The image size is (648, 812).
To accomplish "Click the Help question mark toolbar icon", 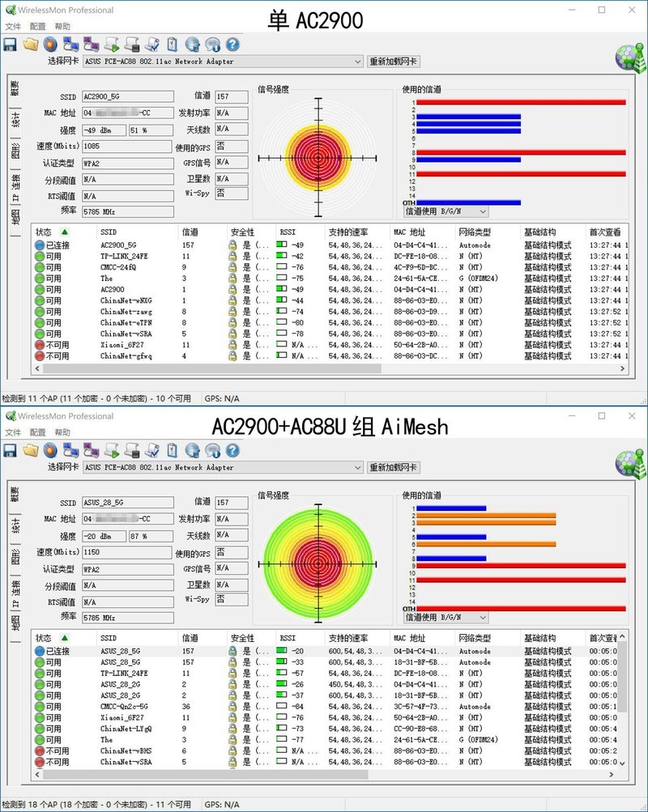I will point(232,43).
